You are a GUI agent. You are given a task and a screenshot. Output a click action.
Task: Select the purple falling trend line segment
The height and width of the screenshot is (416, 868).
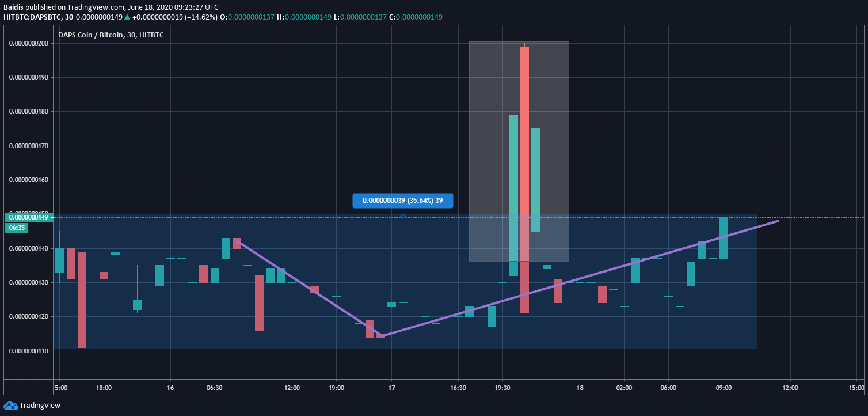point(310,289)
